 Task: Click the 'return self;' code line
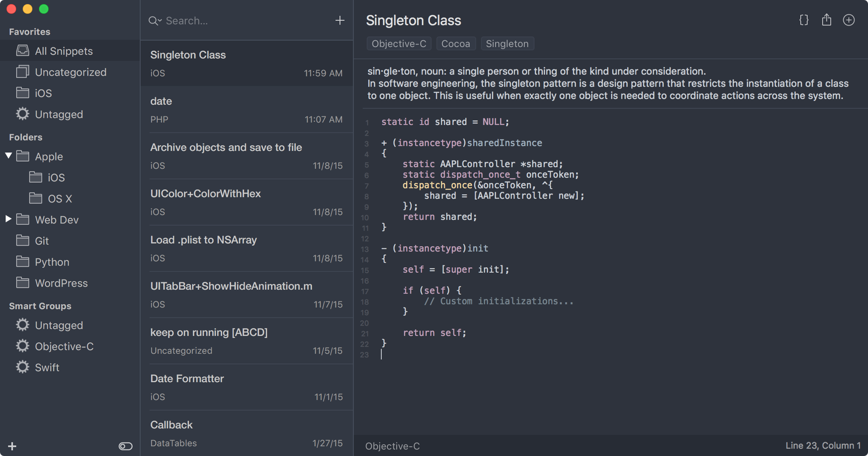[434, 333]
